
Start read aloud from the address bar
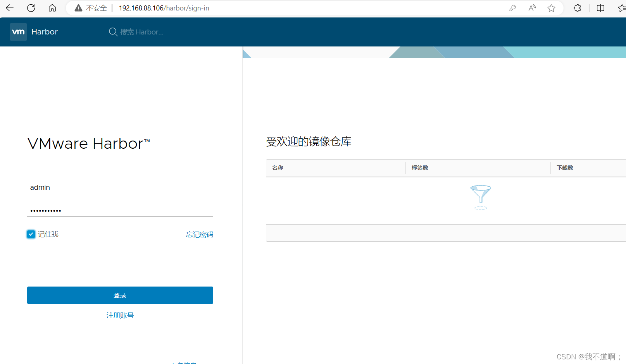point(532,8)
